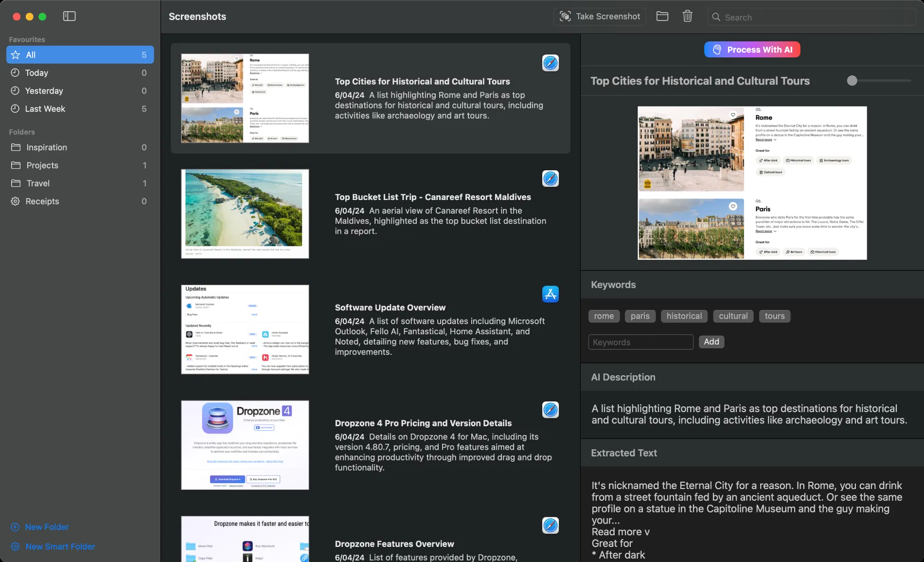924x562 pixels.
Task: Select the All favourites item
Action: [80, 55]
